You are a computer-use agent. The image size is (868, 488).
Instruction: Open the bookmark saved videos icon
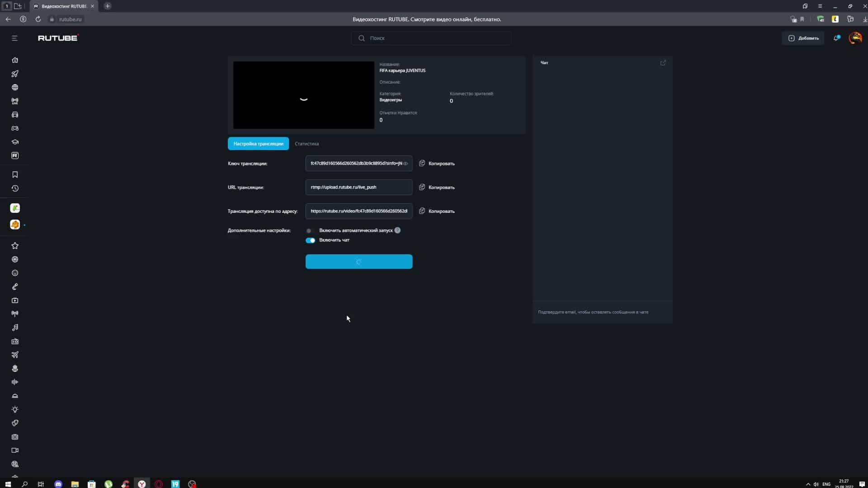tap(15, 174)
